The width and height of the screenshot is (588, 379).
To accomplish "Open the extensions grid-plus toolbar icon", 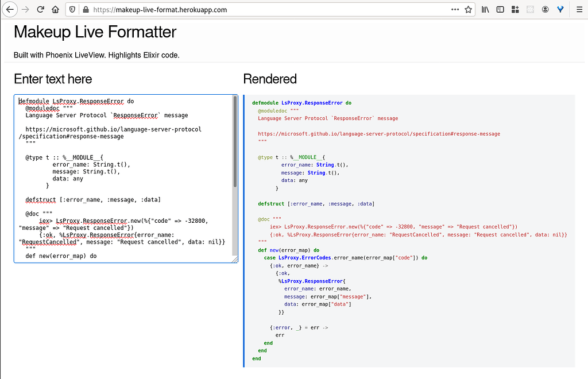I will click(x=514, y=9).
